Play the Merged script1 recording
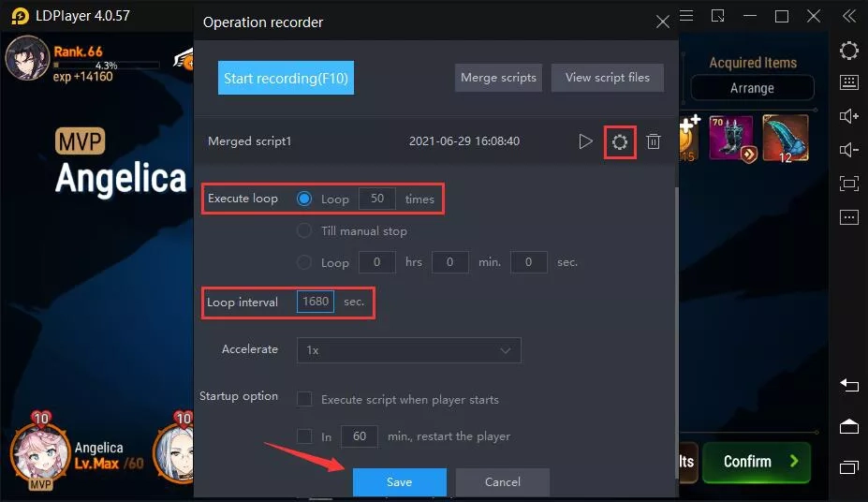868x502 pixels. pyautogui.click(x=585, y=141)
